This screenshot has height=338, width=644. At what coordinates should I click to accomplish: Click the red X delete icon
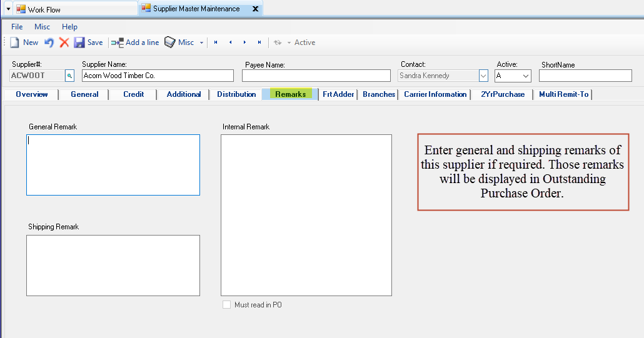[64, 42]
